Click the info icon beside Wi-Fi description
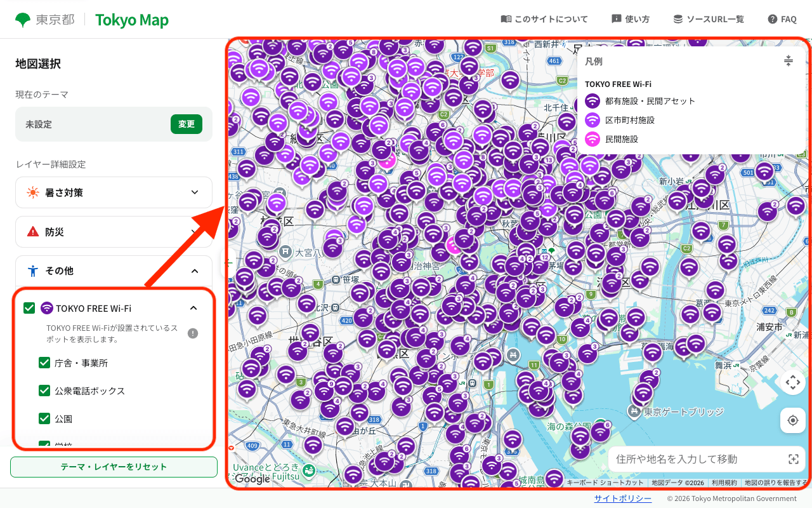The width and height of the screenshot is (812, 508). [x=193, y=333]
